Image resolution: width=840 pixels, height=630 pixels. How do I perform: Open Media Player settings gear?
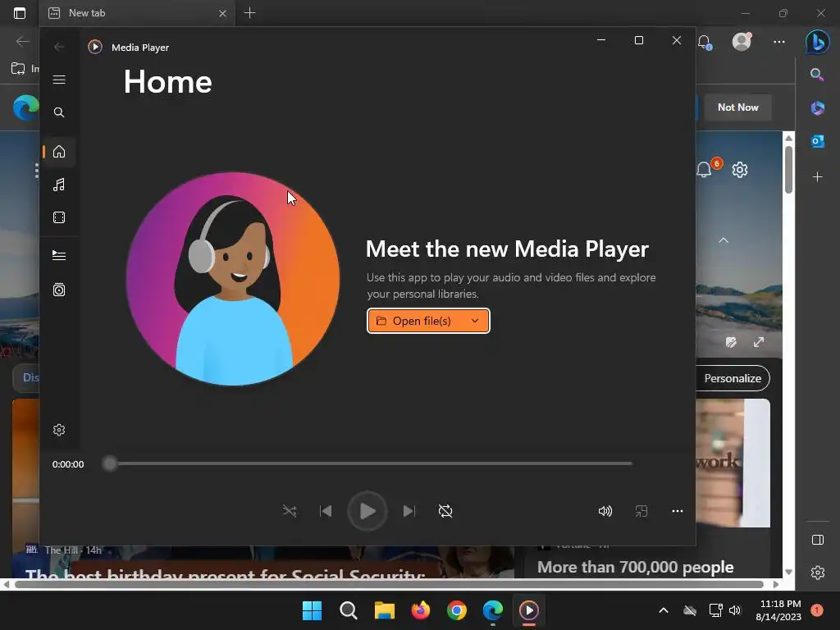pos(59,430)
